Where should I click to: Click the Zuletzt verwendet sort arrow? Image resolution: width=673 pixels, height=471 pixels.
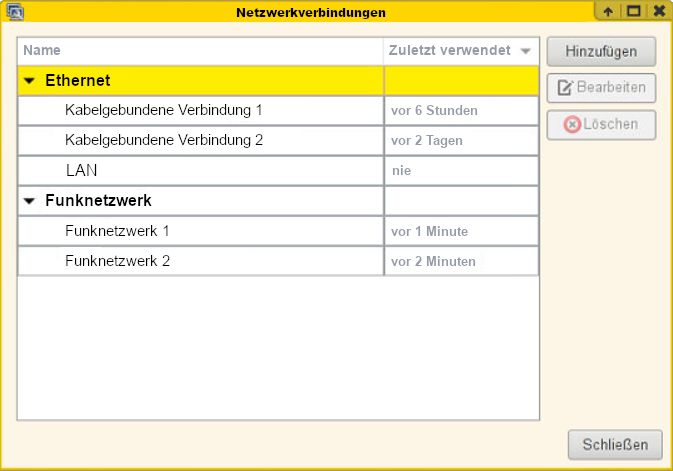tap(525, 50)
